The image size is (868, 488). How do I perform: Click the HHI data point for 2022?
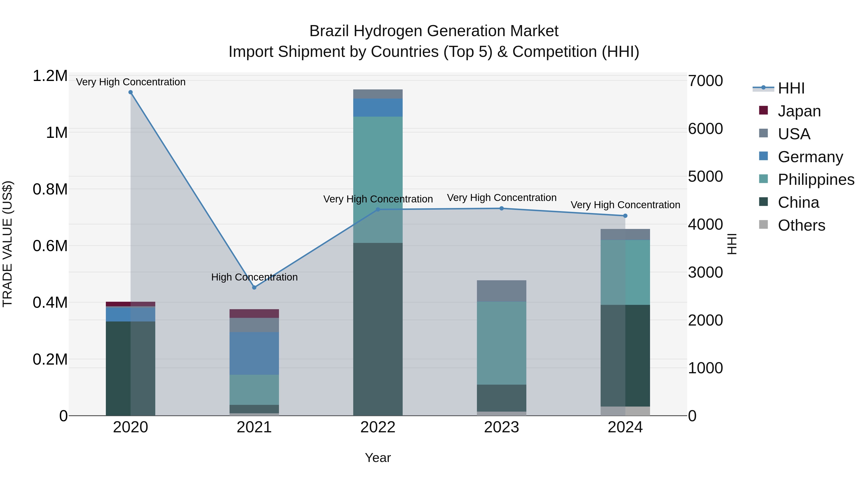tap(378, 209)
